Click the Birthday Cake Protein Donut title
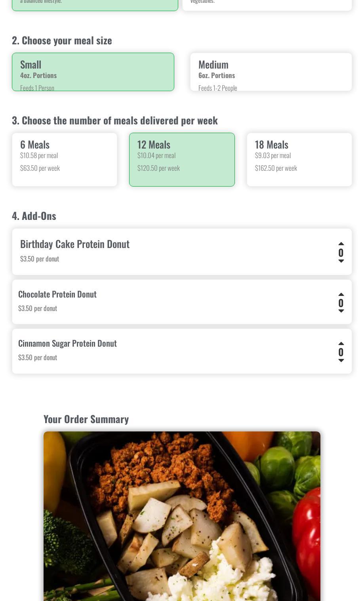 [x=75, y=244]
